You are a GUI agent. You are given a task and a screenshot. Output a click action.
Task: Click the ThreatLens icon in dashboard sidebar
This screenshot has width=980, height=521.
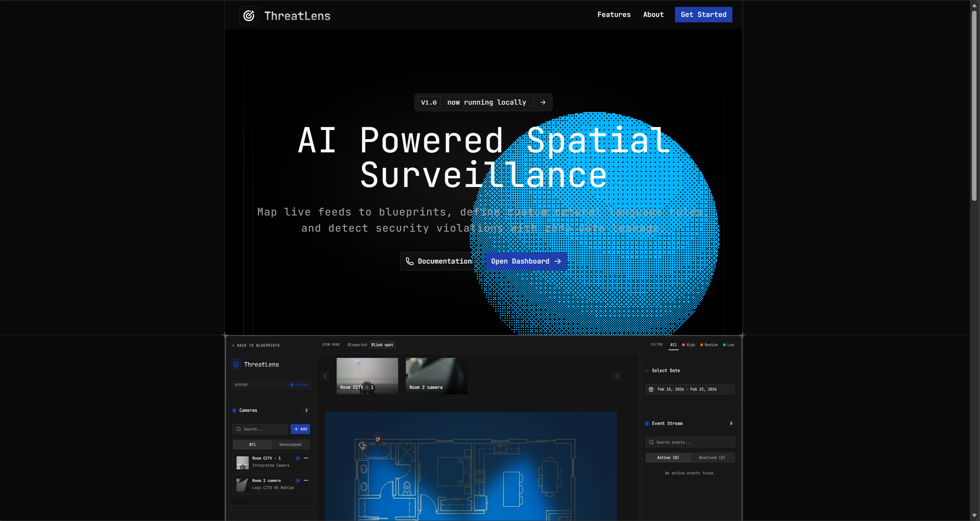click(x=236, y=364)
